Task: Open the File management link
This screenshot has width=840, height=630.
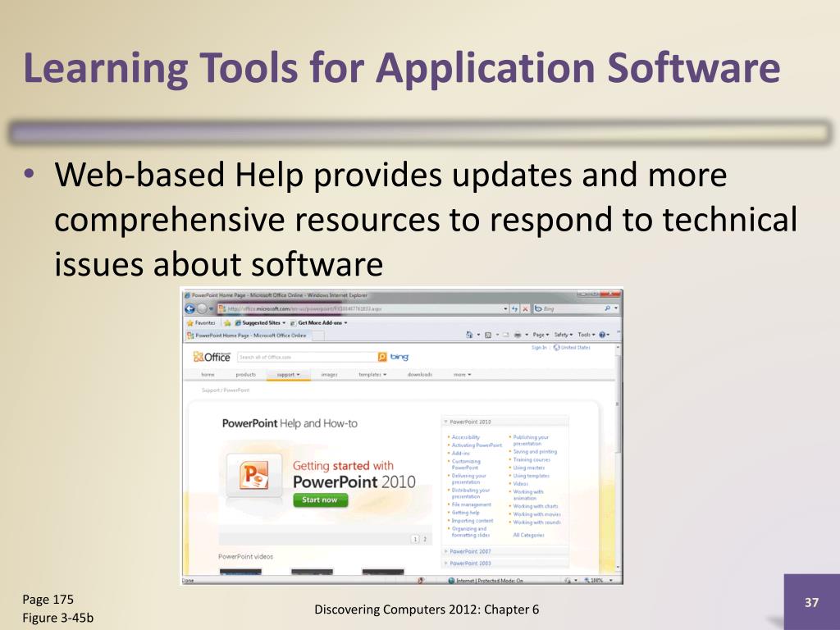Action: (x=472, y=504)
